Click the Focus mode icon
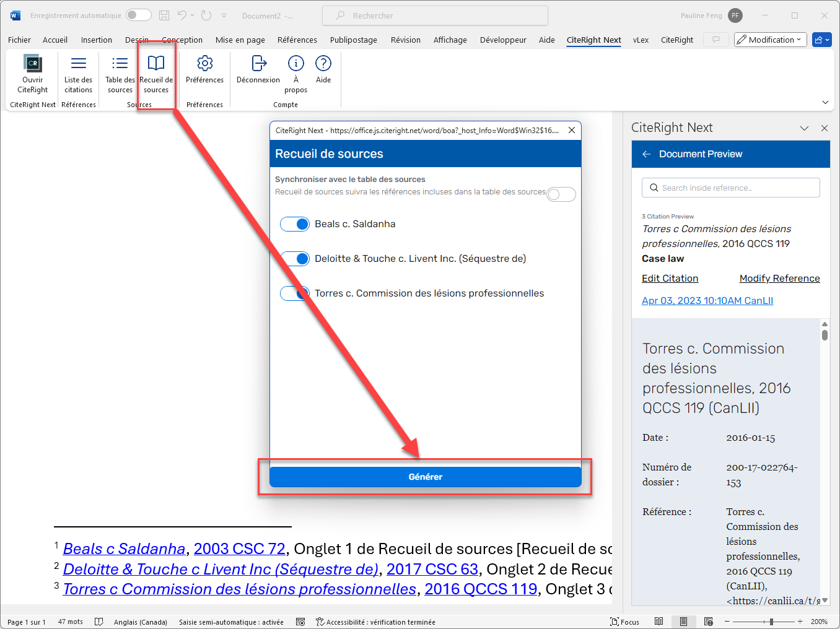 [624, 622]
